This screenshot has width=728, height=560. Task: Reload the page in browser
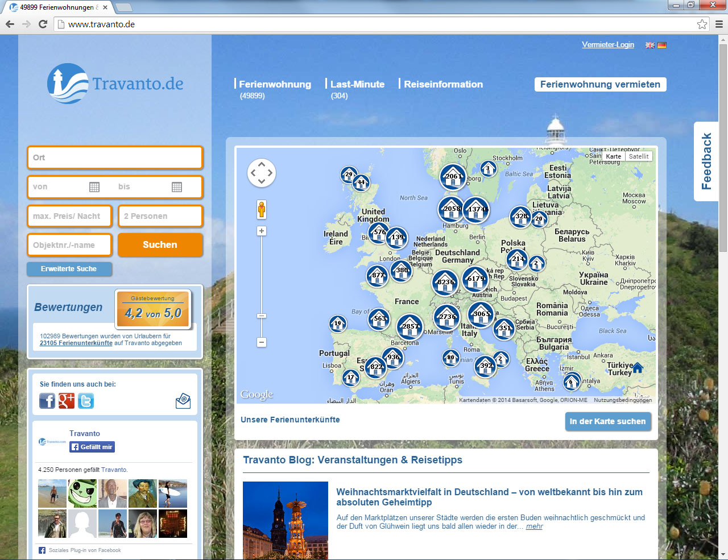pos(43,24)
